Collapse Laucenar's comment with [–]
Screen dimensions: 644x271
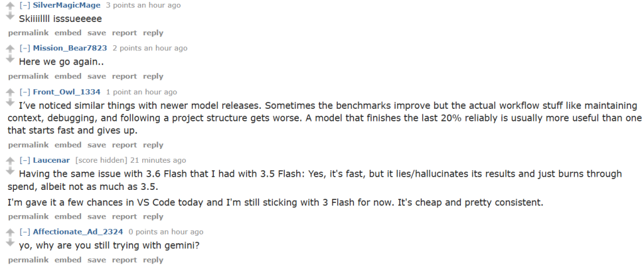[x=25, y=160]
